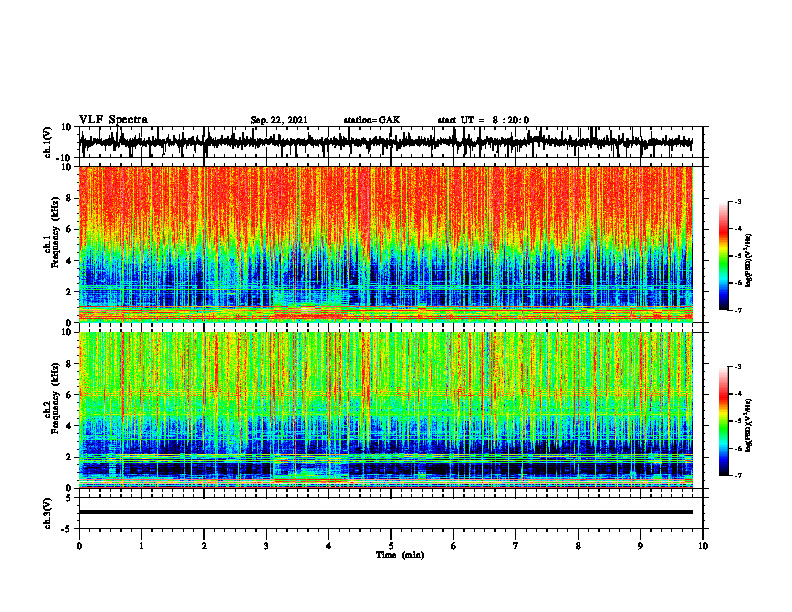Click the "-7" value on the ch.2 colorbar
The width and height of the screenshot is (792, 612).
click(x=737, y=475)
